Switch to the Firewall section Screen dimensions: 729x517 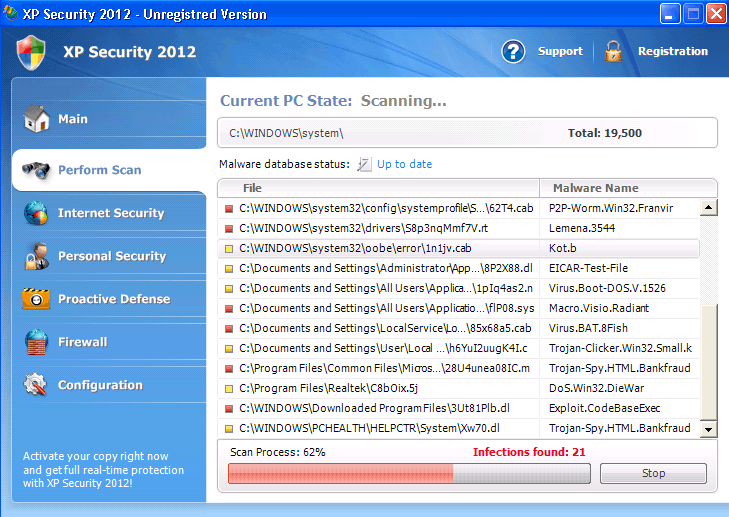[x=82, y=342]
